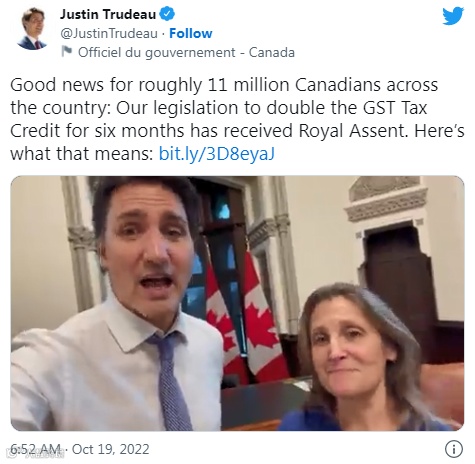Open the bit.ly/3D8eyaJ link
Screen dimensions: 475x464
(x=216, y=154)
